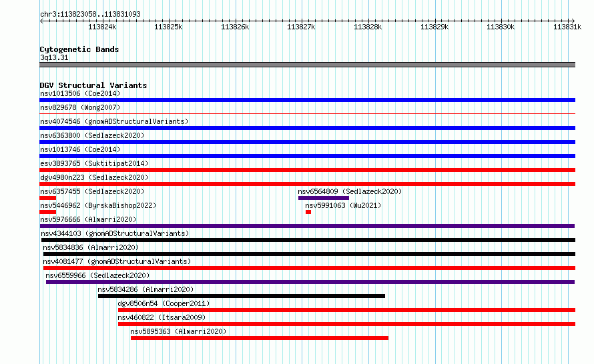
Task: Select the black bar under nsv5834836
Action: 309,254
